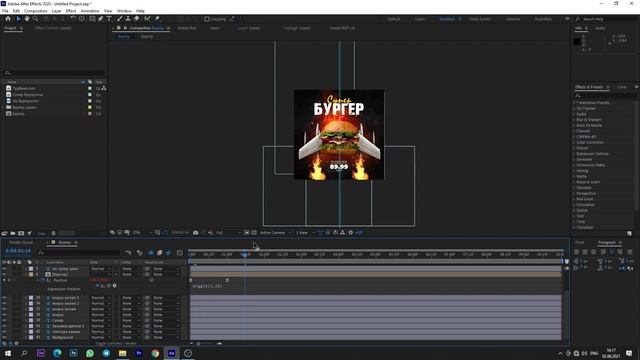Screen dimensions: 640x360
Task: Select the Pen tool
Action: (100, 19)
